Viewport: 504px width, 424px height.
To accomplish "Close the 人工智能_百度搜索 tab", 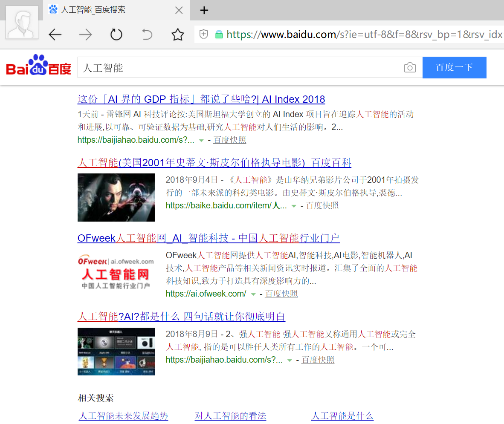I will (179, 10).
